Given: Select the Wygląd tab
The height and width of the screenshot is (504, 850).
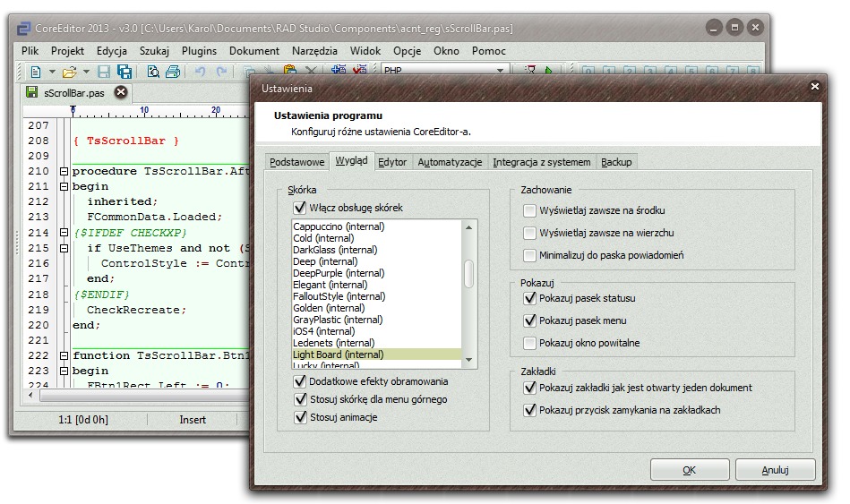Looking at the screenshot, I should click(x=351, y=160).
